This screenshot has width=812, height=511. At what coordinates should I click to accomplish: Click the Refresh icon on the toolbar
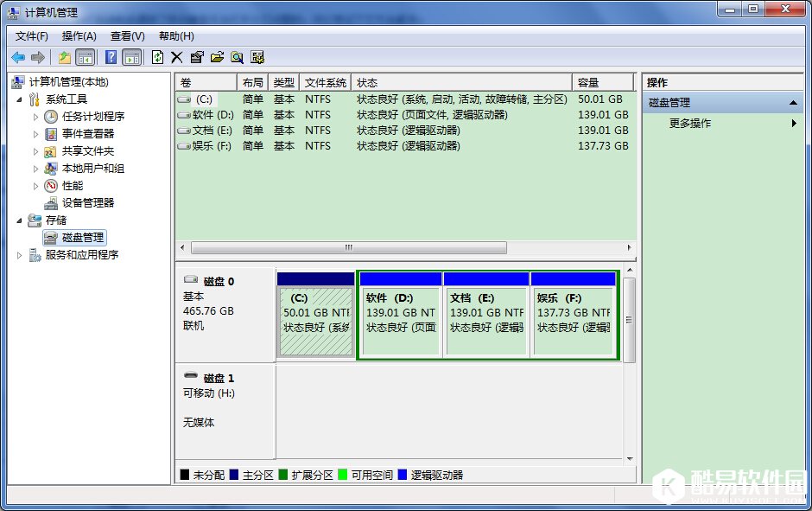coord(158,56)
